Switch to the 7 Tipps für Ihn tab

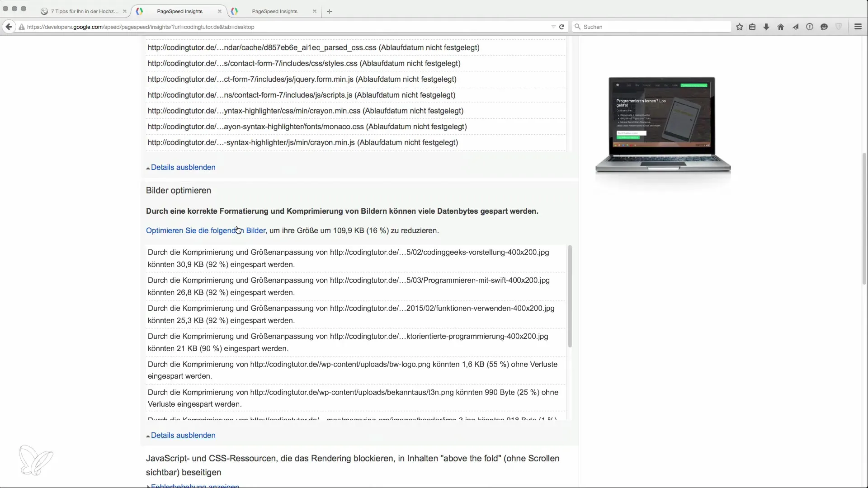[x=84, y=11]
